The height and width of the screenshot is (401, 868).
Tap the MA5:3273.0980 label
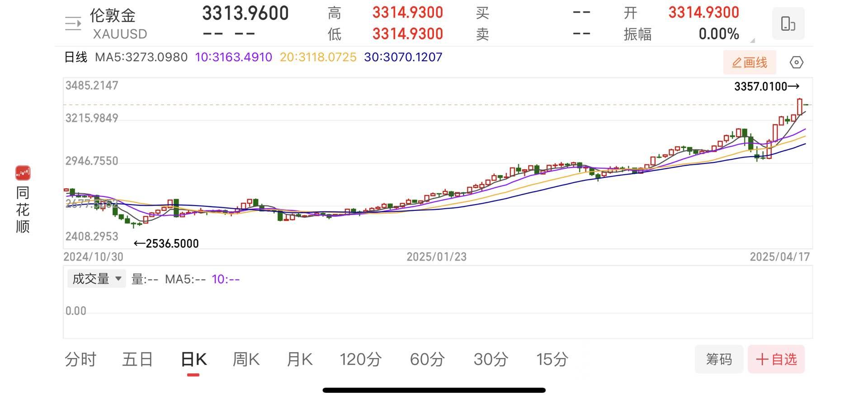pyautogui.click(x=141, y=57)
